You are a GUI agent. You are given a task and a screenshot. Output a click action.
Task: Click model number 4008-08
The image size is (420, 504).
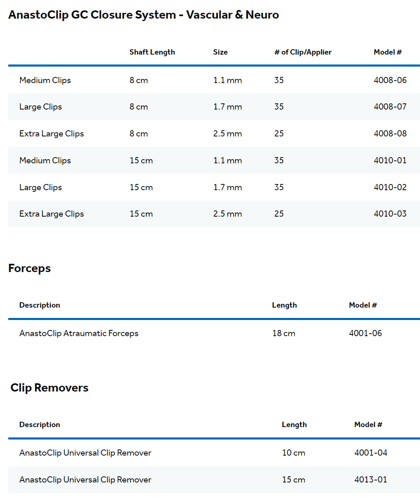pyautogui.click(x=390, y=134)
